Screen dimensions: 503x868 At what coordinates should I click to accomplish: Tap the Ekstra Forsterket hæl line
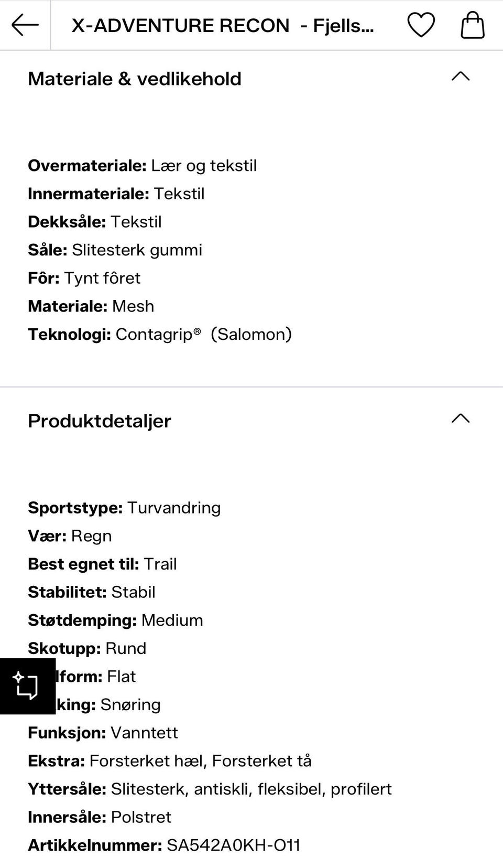pyautogui.click(x=169, y=761)
